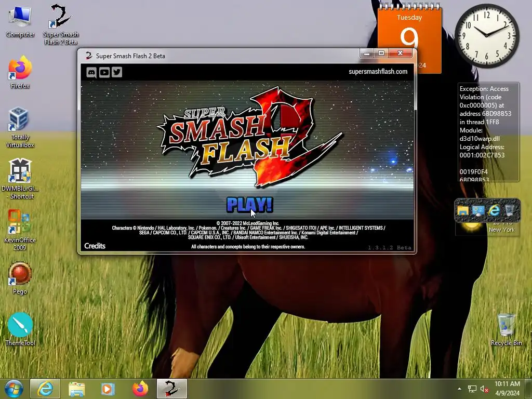532x399 pixels.
Task: Select the Firefox desktop shortcut
Action: click(20, 73)
